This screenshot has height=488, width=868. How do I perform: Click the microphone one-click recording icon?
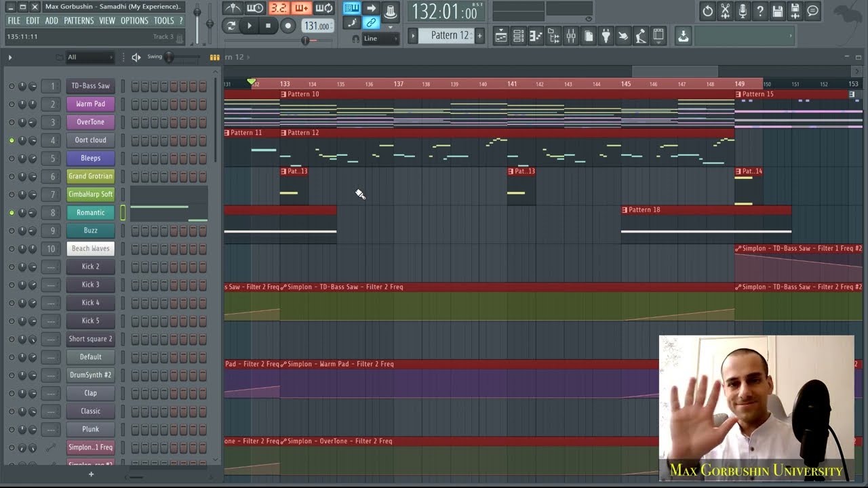(x=743, y=11)
